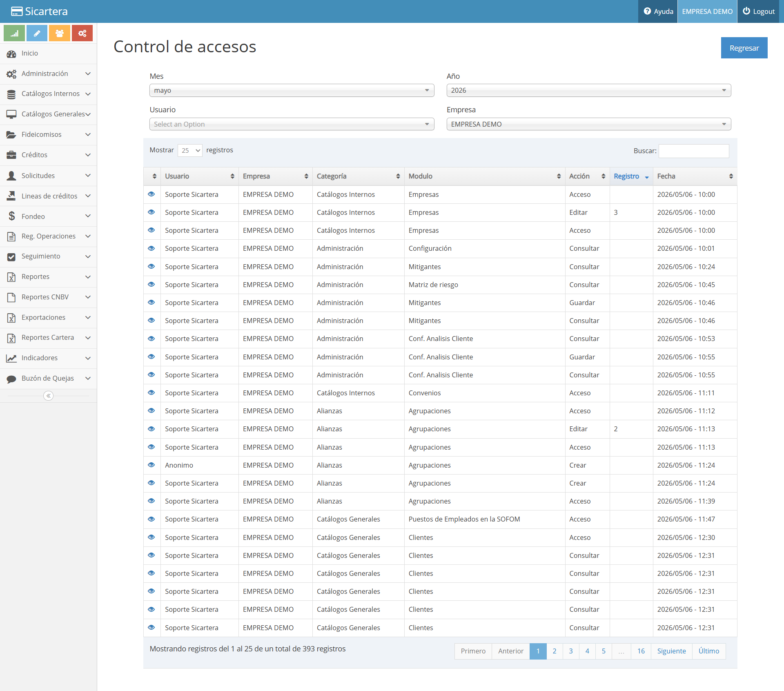Open the Mes dropdown showing mayo
Image resolution: width=784 pixels, height=691 pixels.
[x=292, y=90]
